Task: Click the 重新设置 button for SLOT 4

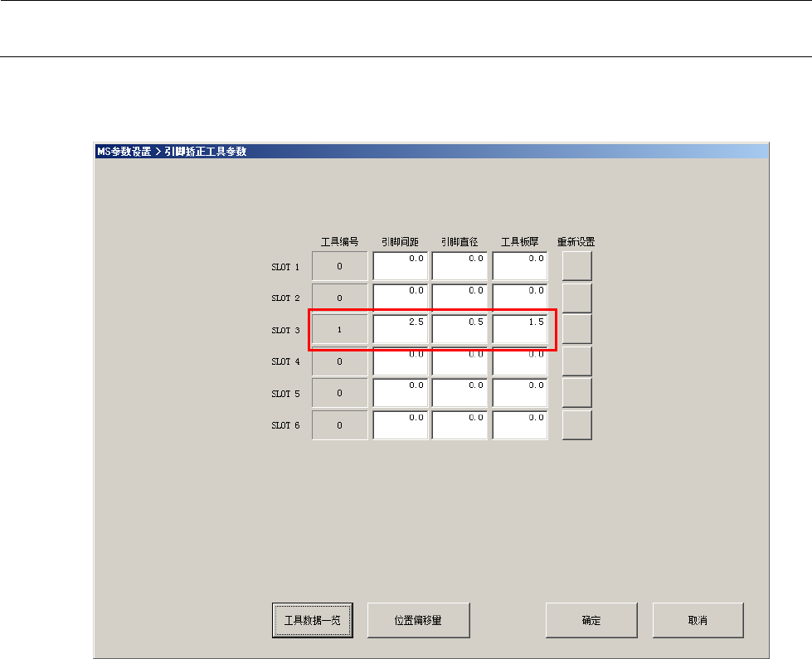Action: 577,361
